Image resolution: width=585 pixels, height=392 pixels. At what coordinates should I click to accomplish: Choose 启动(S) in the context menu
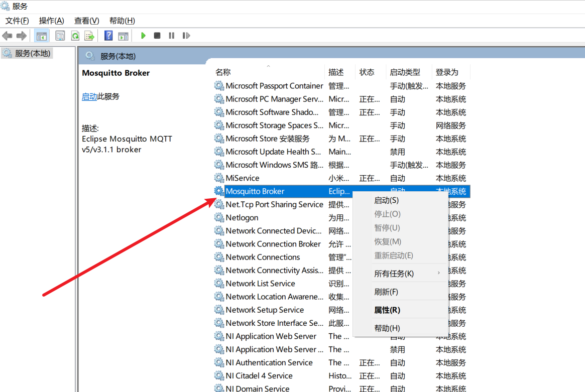(386, 200)
